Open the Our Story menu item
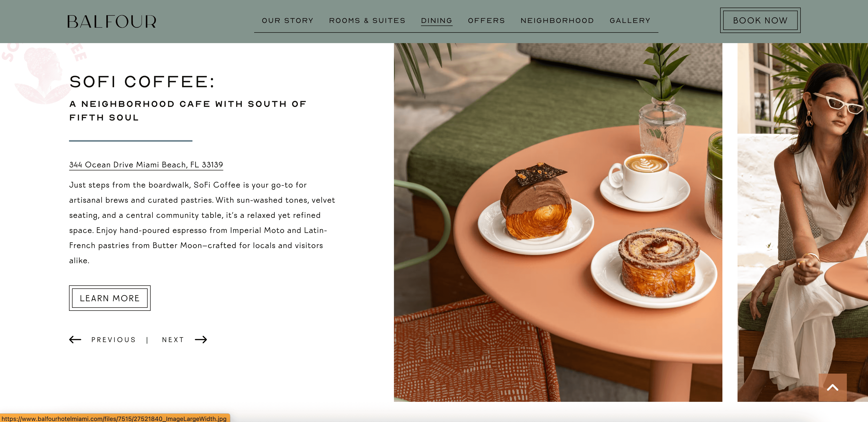The image size is (868, 422). tap(287, 21)
